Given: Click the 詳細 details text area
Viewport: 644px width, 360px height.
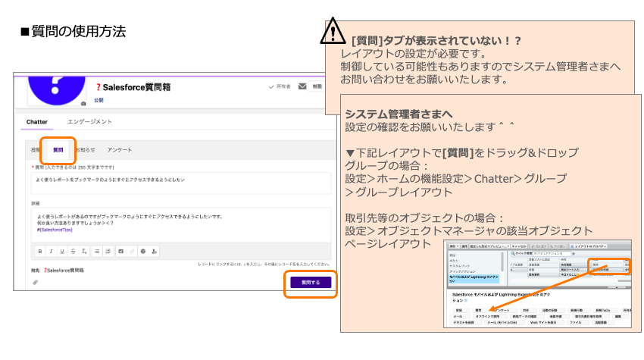Looking at the screenshot, I should pos(181,225).
